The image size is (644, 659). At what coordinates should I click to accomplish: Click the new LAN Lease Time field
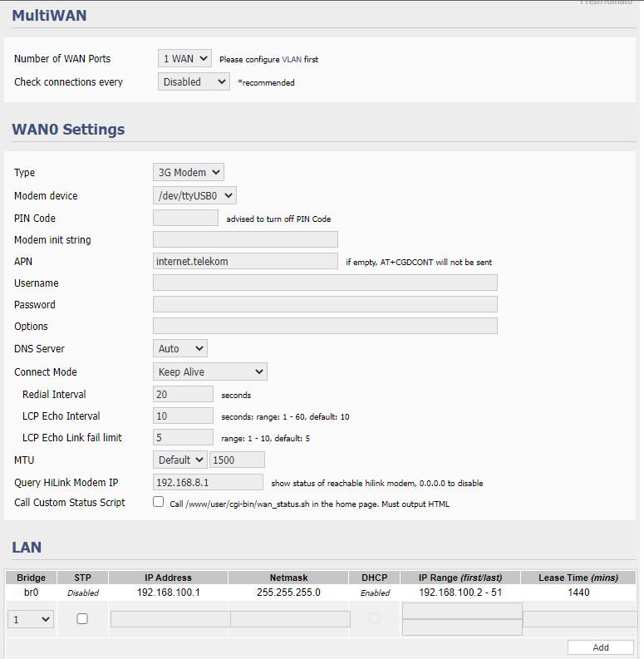580,619
